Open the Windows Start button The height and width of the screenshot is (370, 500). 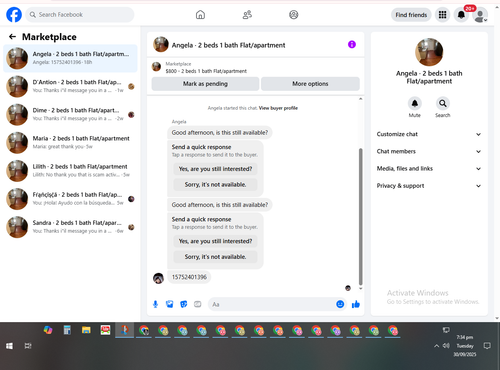coord(9,346)
